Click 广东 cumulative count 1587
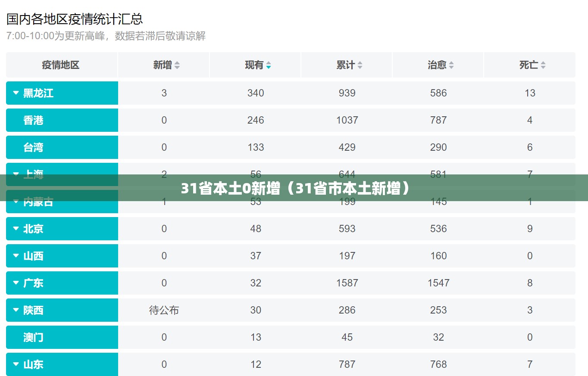This screenshot has height=376, width=588. 347,283
